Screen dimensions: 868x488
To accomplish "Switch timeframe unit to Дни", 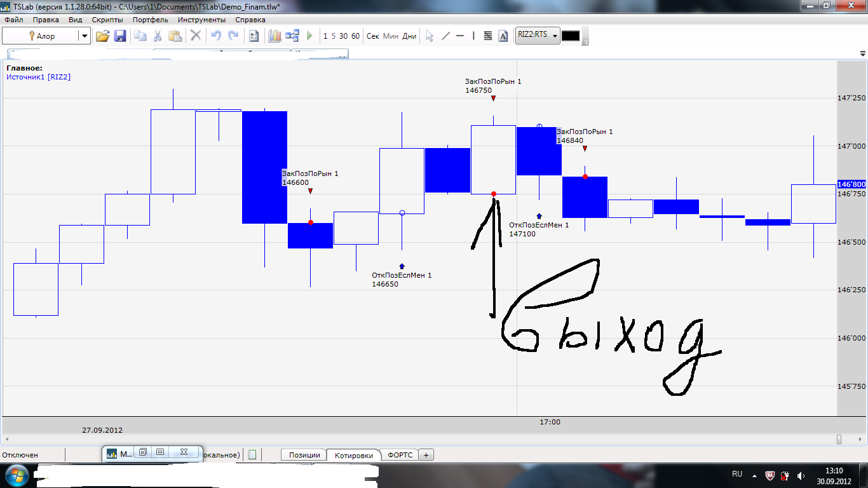I will [x=409, y=36].
